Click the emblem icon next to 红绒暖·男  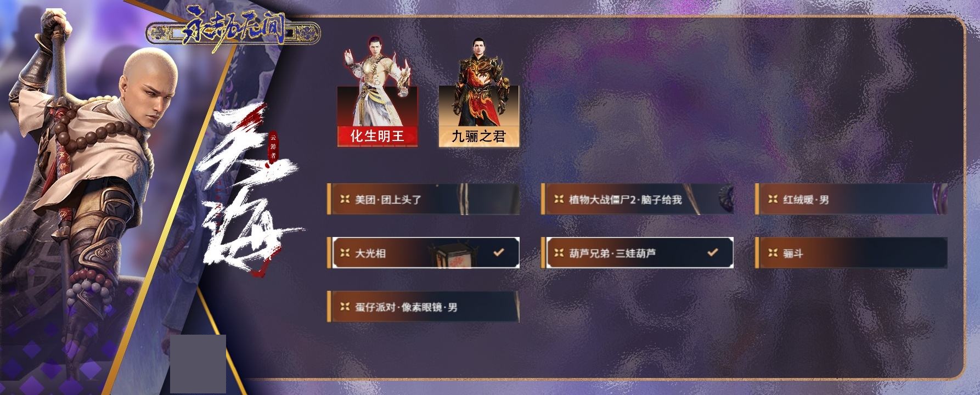click(x=773, y=200)
